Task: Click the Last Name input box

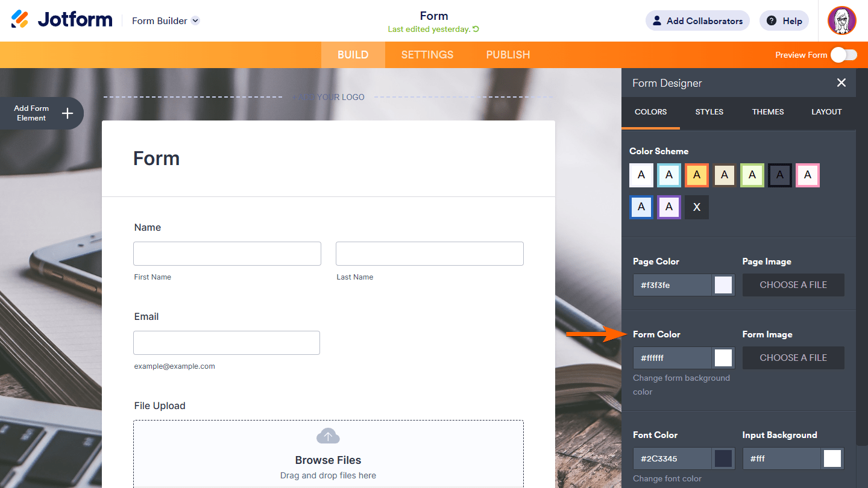Action: coord(430,254)
